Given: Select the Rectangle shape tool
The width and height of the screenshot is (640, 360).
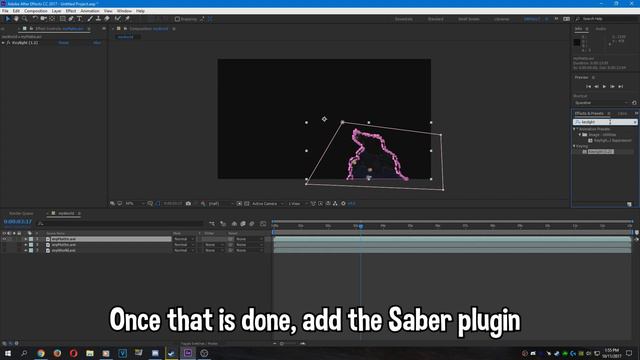Looking at the screenshot, I should (62, 19).
